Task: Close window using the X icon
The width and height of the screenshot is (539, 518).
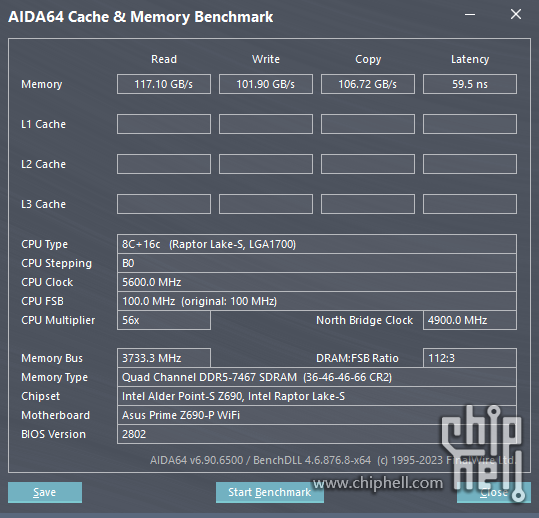Action: click(516, 14)
